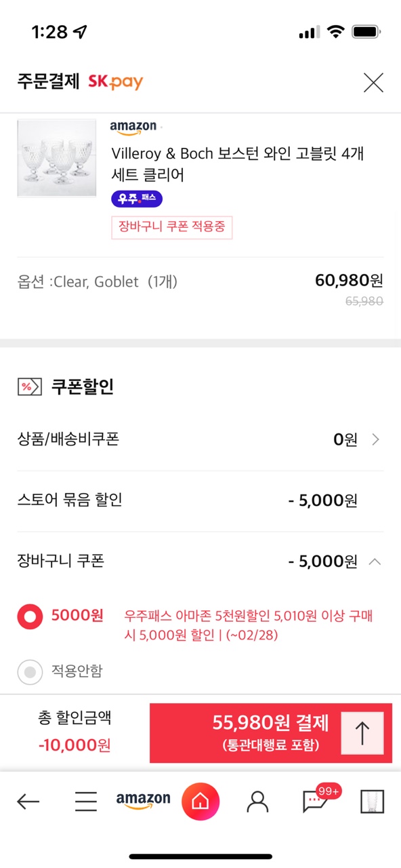Open the Villeroy & Boch product title

pyautogui.click(x=238, y=164)
